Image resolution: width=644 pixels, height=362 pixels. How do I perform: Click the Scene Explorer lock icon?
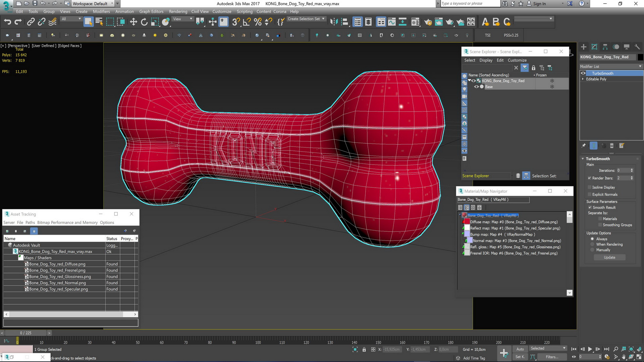tap(533, 68)
